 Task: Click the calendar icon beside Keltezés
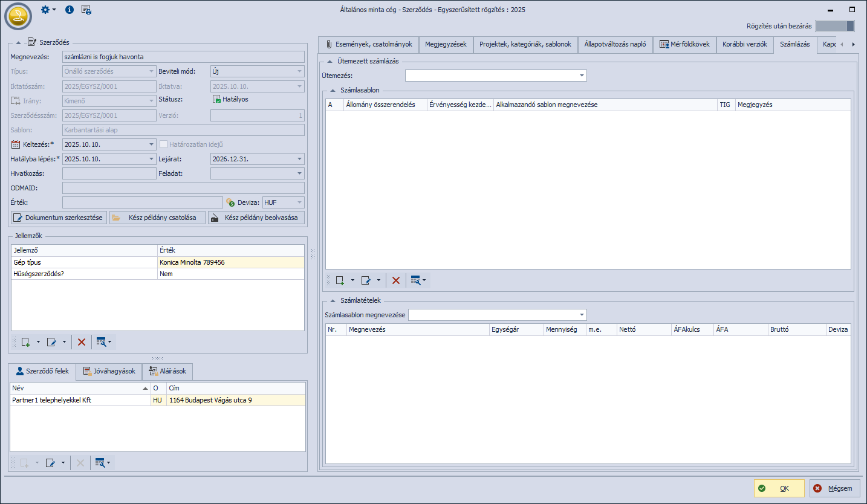(x=16, y=144)
